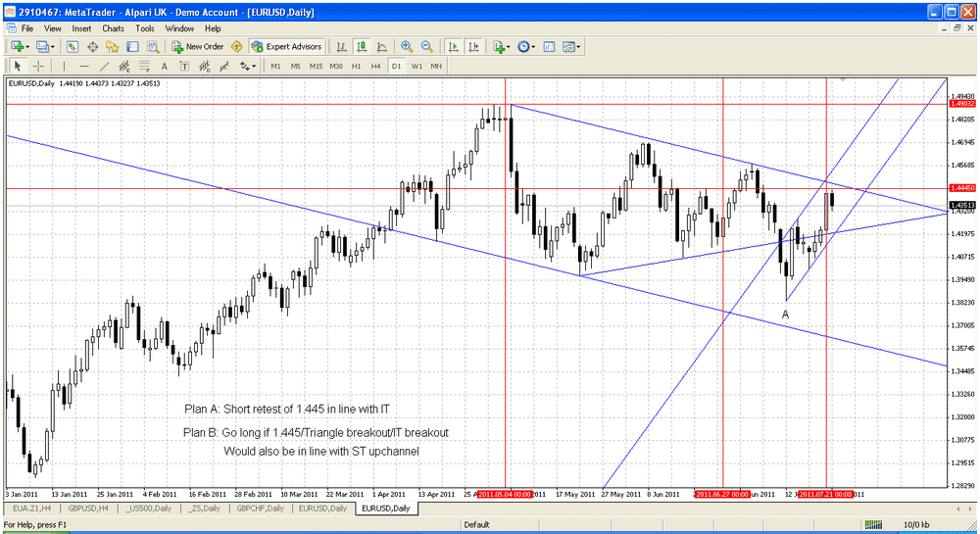Toggle the Expert Advisors button
The width and height of the screenshot is (980, 534).
pyautogui.click(x=286, y=46)
